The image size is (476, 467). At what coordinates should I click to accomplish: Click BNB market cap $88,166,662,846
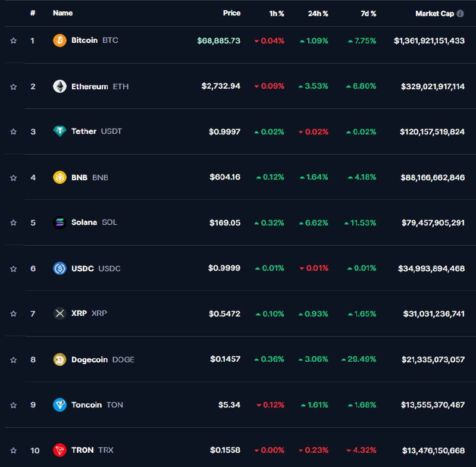[x=433, y=177]
